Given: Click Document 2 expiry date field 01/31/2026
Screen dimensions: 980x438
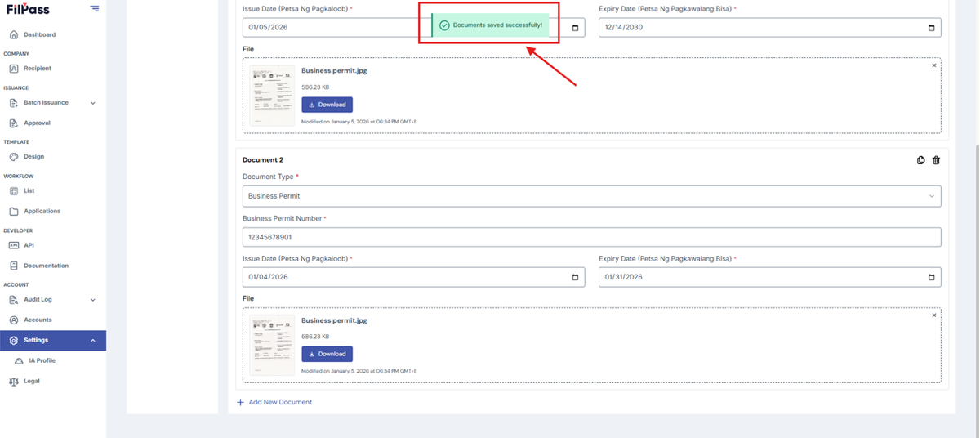Looking at the screenshot, I should click(x=769, y=277).
